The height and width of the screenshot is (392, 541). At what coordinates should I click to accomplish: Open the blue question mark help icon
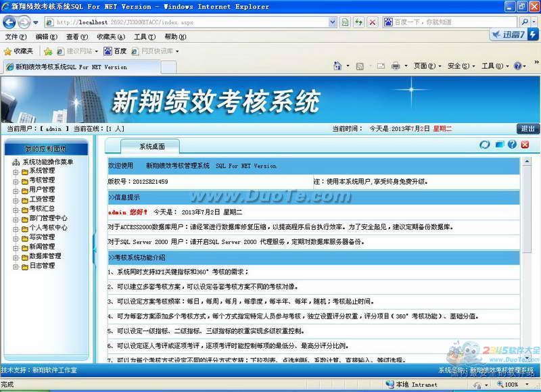click(512, 145)
